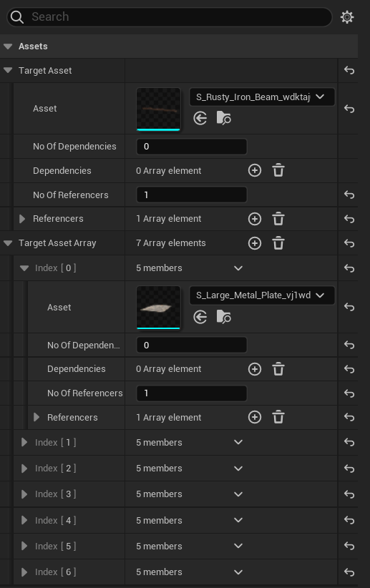Reset Index [ 1 ] to default

point(349,442)
